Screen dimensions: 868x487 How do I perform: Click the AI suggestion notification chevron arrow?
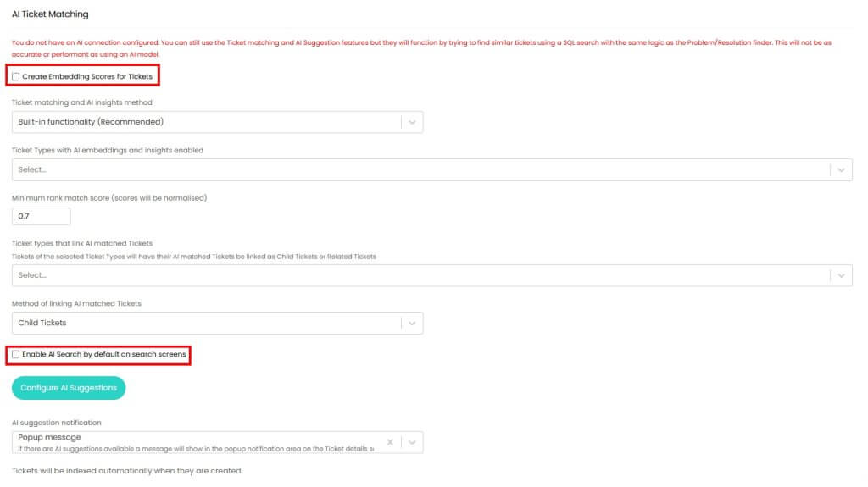click(x=412, y=442)
